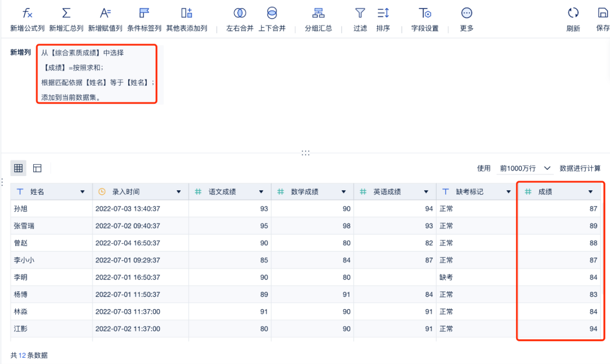Click 语文成绩 value 85 in 李小小 row

(230, 260)
